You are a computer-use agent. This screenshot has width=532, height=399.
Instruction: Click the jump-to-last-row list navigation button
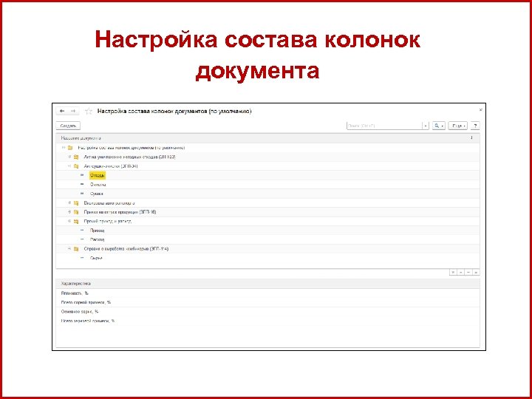(476, 273)
